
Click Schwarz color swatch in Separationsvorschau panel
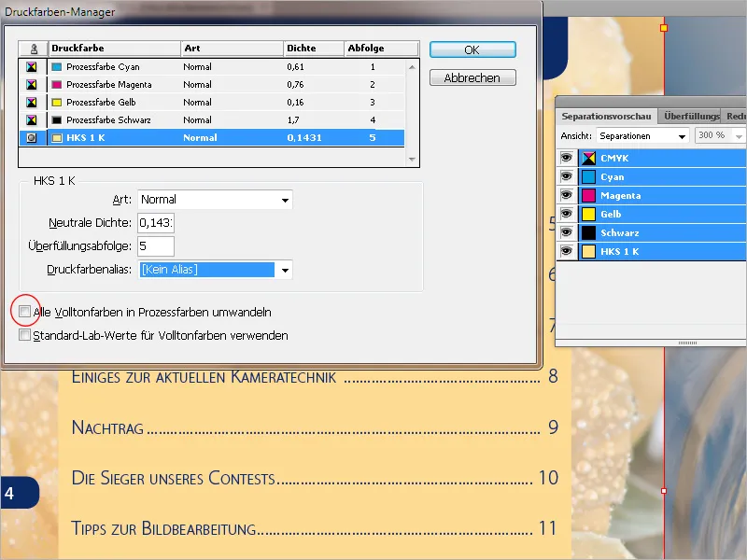click(x=589, y=232)
